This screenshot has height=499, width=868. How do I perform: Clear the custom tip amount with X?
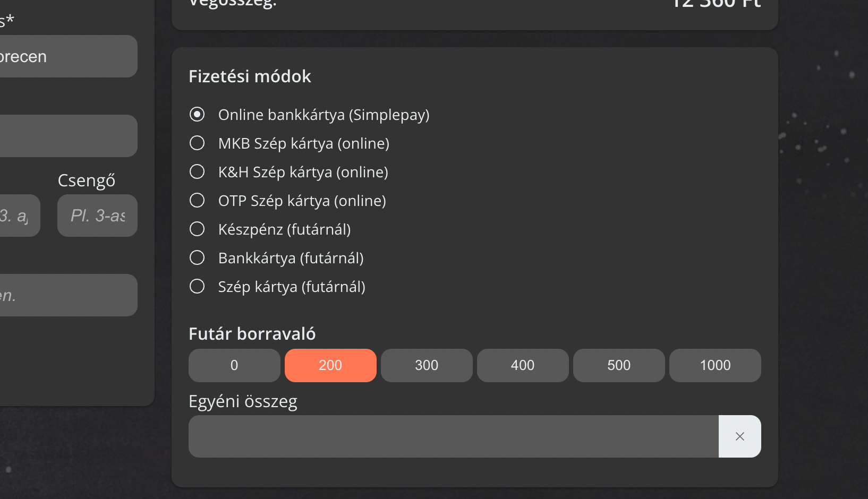click(739, 436)
